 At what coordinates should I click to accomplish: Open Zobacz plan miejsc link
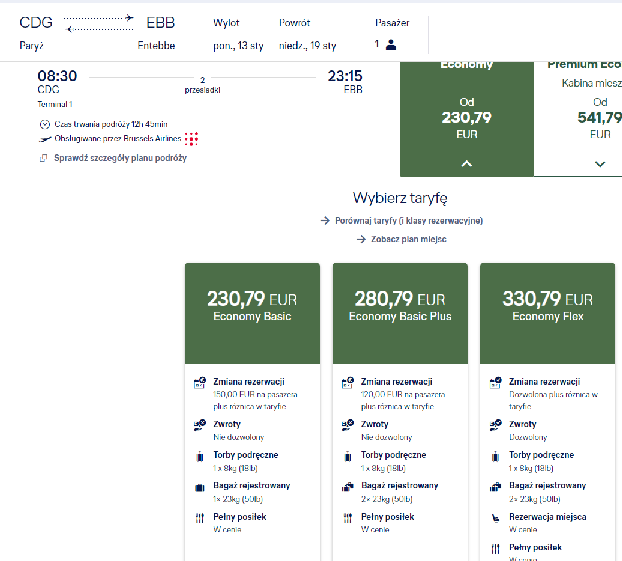(x=409, y=239)
